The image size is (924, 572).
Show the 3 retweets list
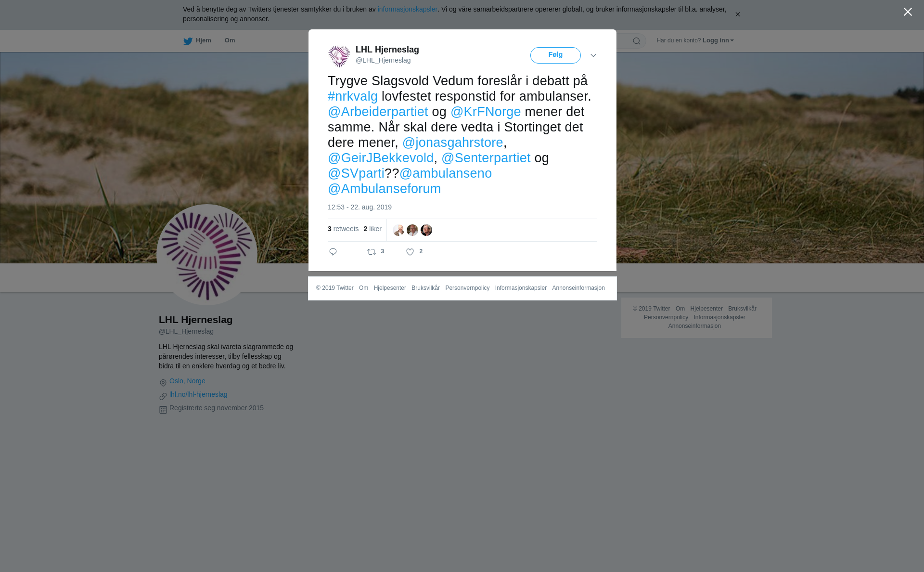tap(343, 229)
